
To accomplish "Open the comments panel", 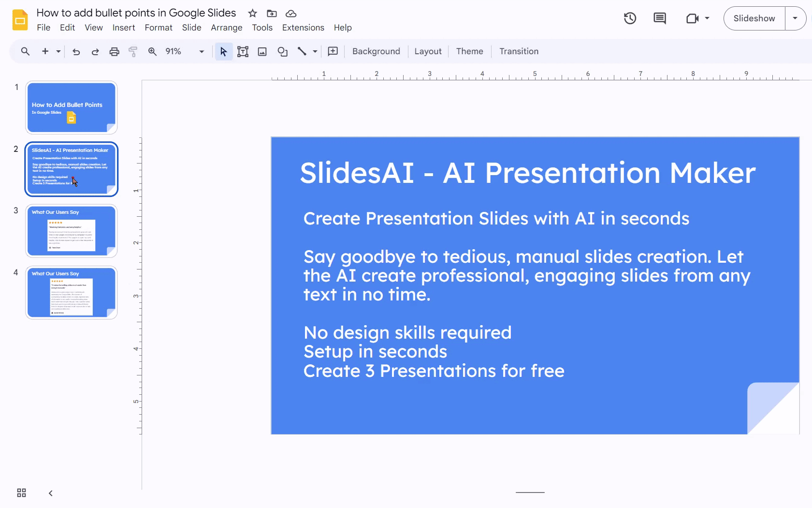I will [660, 18].
